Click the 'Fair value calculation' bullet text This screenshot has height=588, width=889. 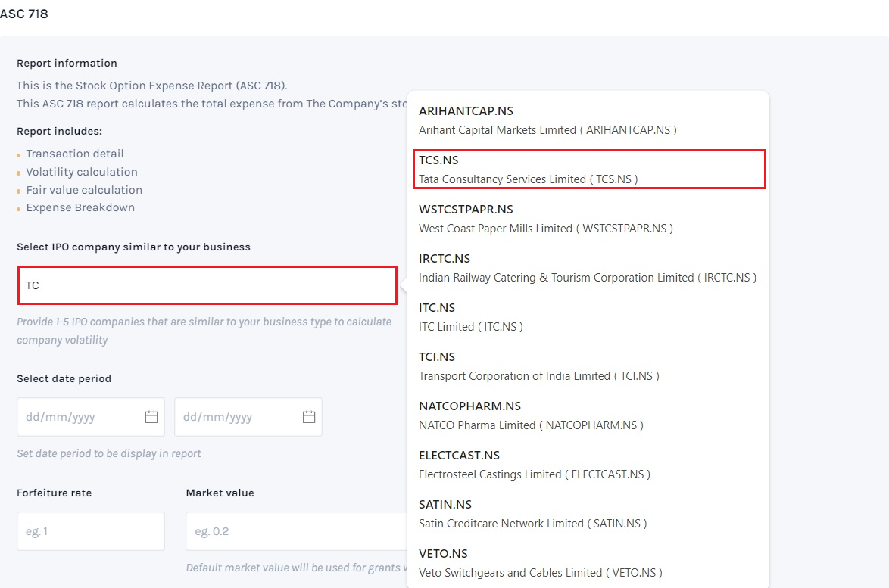click(x=84, y=190)
